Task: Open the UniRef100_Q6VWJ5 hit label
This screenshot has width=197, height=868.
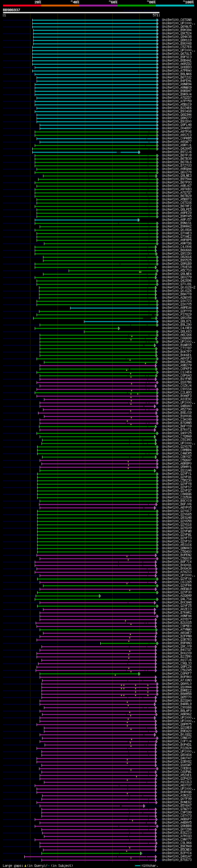Action: pyautogui.click(x=176, y=26)
